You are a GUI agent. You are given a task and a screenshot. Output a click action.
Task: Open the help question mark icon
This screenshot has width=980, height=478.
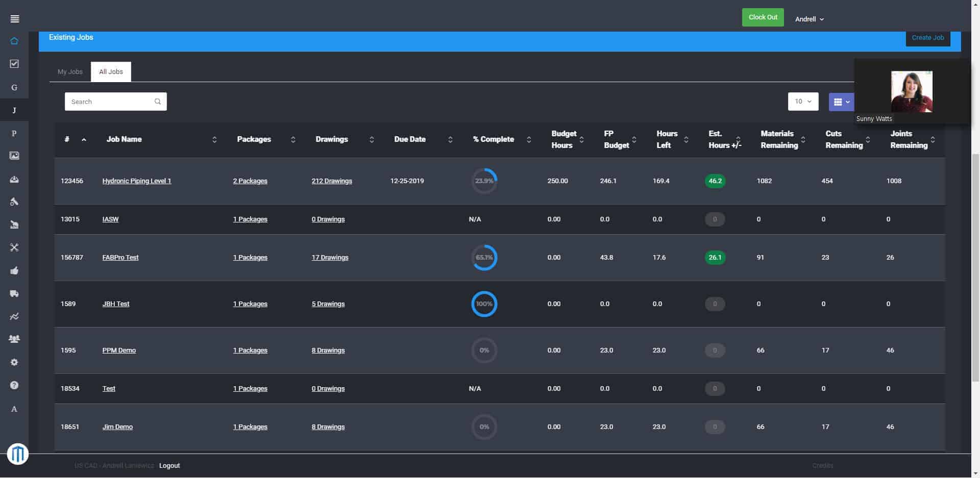pos(14,385)
